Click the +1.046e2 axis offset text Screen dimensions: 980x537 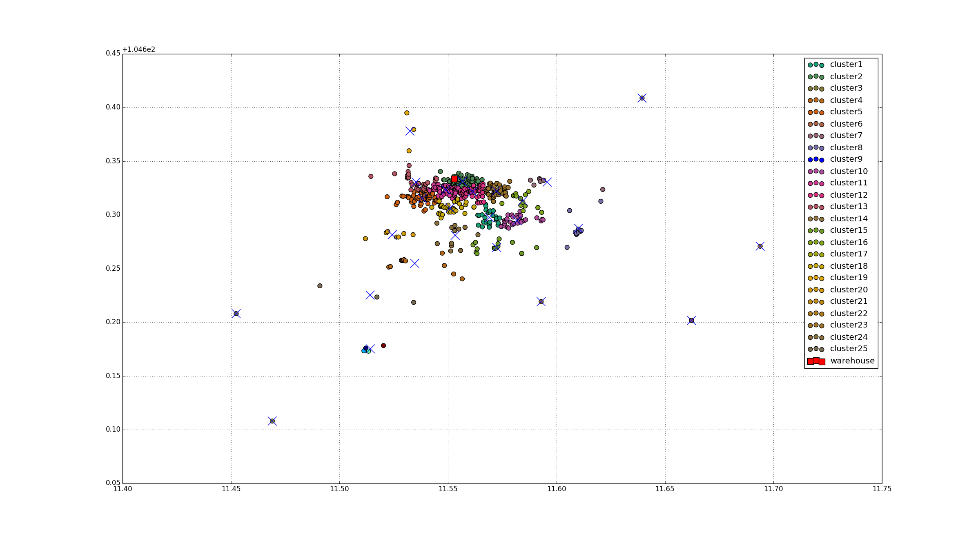pyautogui.click(x=139, y=49)
